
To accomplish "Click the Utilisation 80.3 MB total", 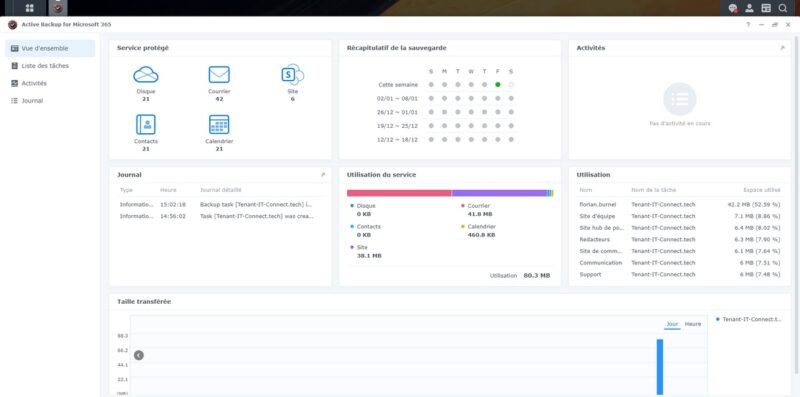I will tap(520, 276).
